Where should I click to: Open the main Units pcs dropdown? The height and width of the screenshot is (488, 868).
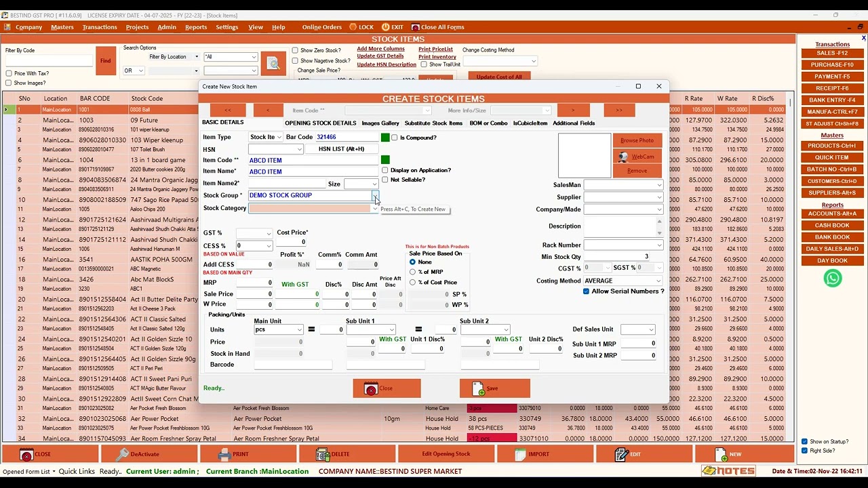[299, 329]
